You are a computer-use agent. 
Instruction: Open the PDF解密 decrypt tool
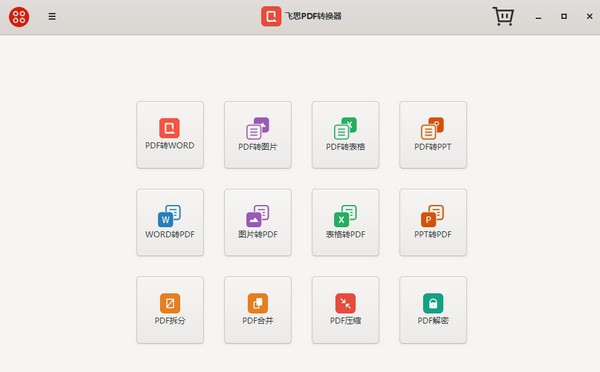pos(433,310)
